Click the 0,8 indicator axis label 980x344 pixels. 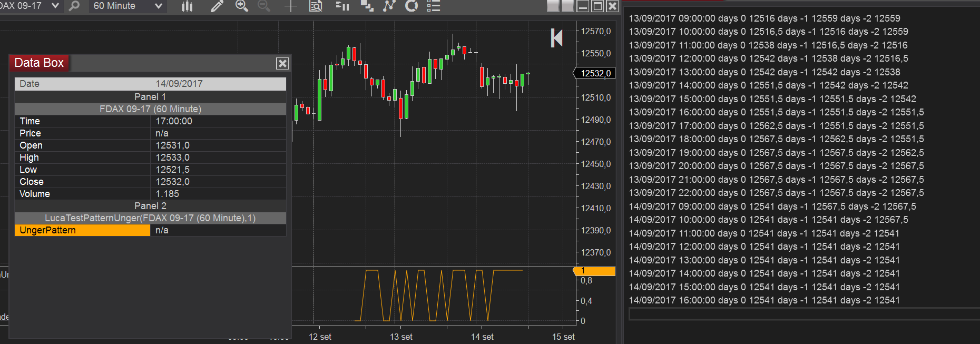586,281
